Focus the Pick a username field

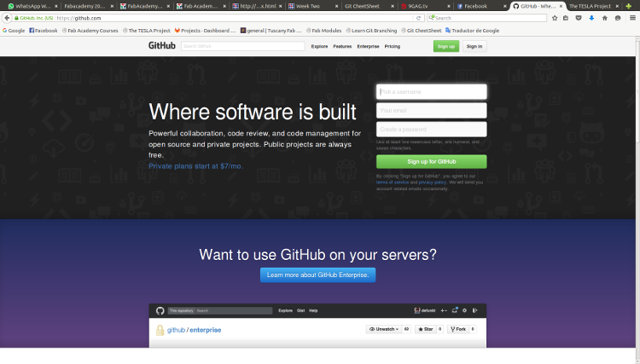coord(432,92)
